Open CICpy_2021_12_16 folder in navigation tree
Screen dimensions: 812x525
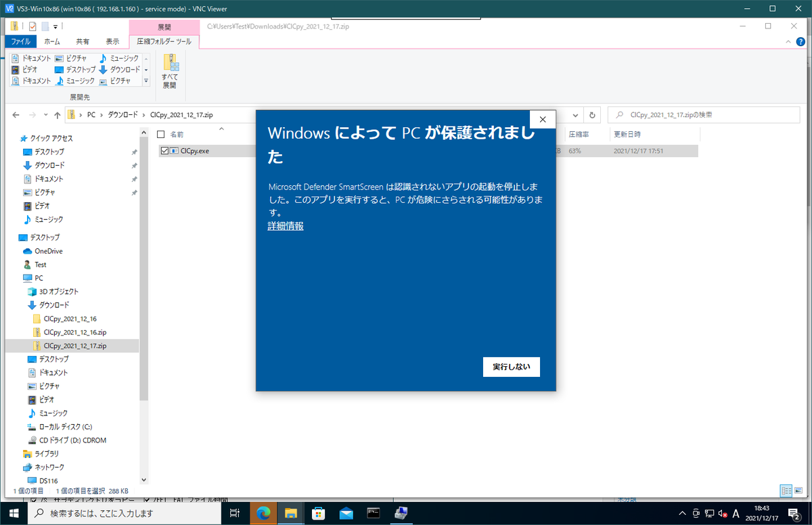point(70,319)
